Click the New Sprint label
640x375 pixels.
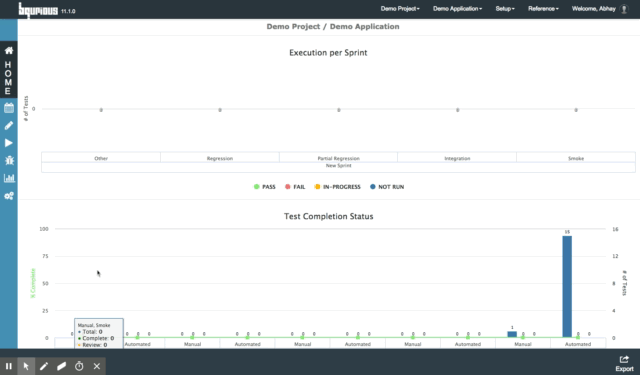point(338,166)
